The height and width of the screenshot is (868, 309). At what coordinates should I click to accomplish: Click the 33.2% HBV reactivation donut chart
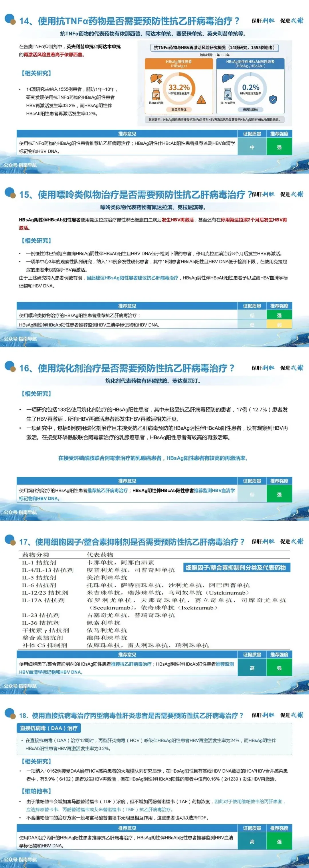tap(179, 89)
